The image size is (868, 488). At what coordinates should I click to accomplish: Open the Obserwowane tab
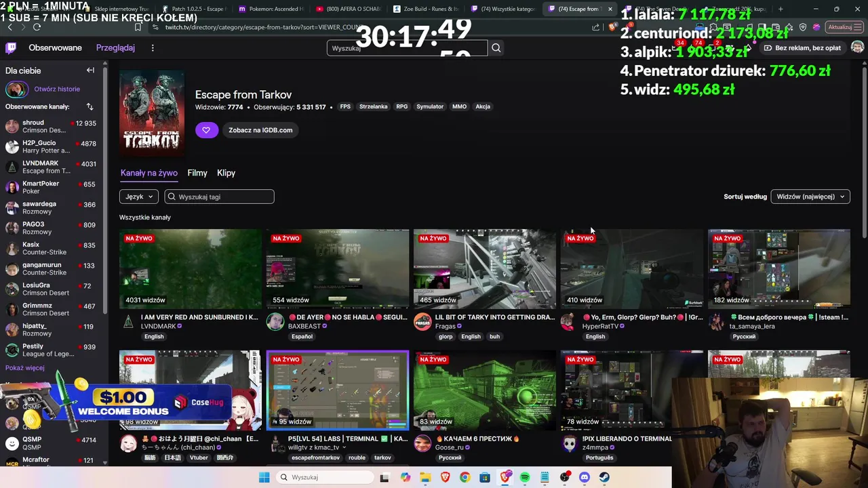55,47
